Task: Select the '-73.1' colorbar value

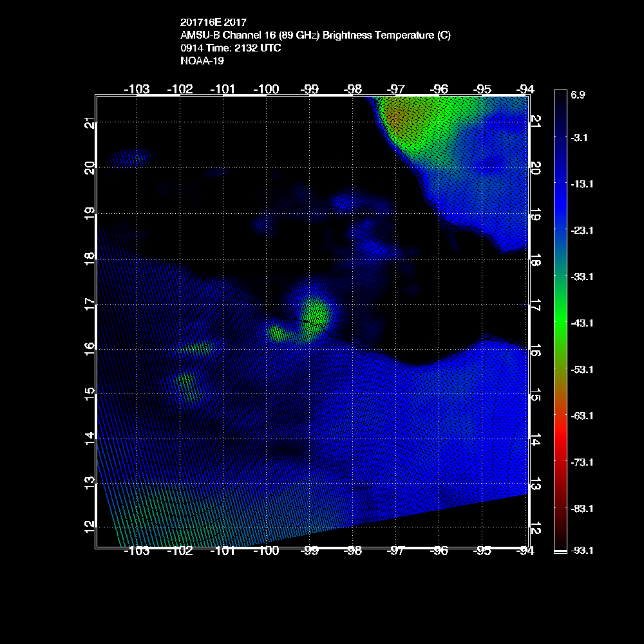Action: [582, 462]
